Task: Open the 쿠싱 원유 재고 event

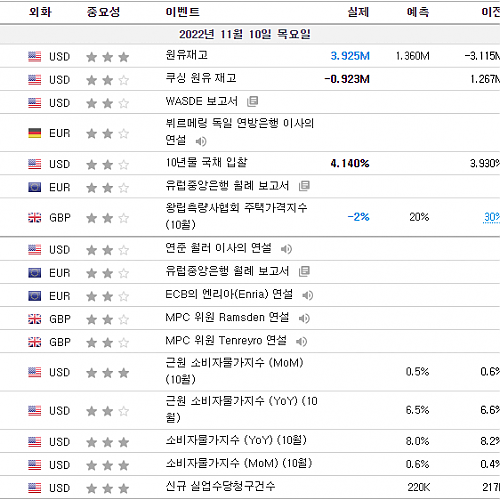Action: pyautogui.click(x=201, y=78)
